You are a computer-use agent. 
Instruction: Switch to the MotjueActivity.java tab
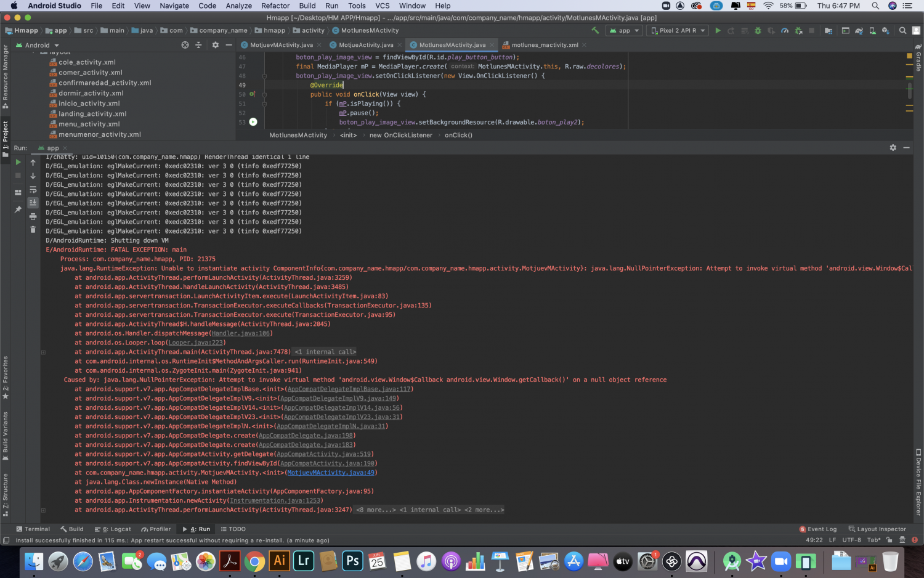[x=365, y=45]
